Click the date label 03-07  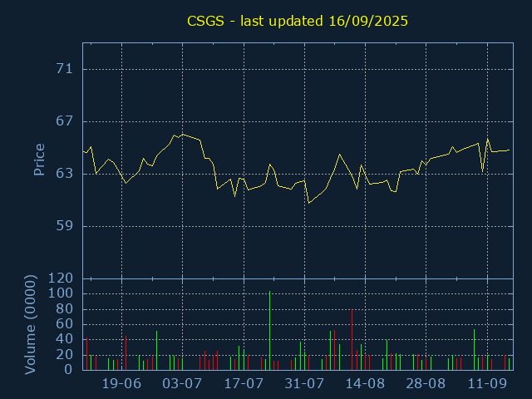tap(182, 384)
